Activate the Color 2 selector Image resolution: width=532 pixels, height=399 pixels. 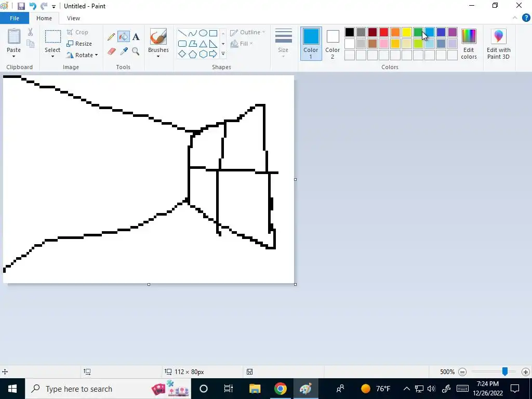coord(332,44)
